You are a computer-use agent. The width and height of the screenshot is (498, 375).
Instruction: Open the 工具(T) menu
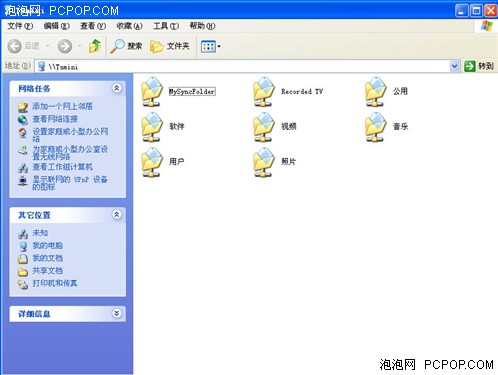(x=166, y=26)
